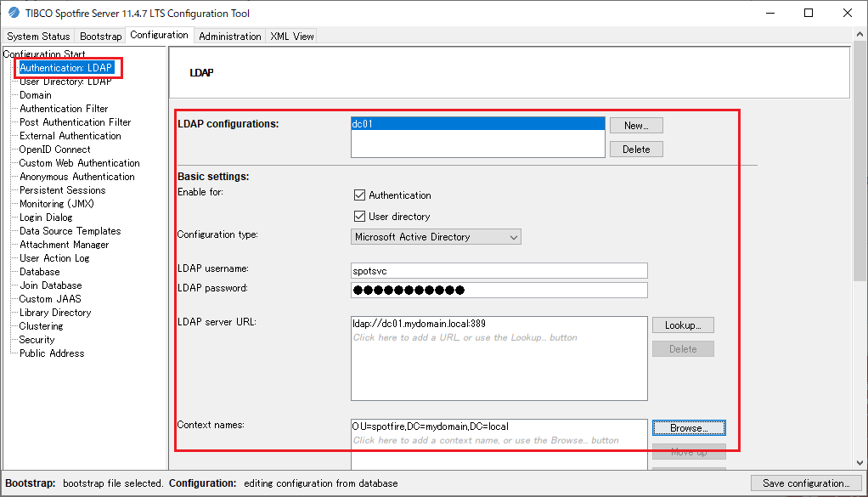Click the vertical scrollbar up arrow
The image size is (868, 497).
860,34
